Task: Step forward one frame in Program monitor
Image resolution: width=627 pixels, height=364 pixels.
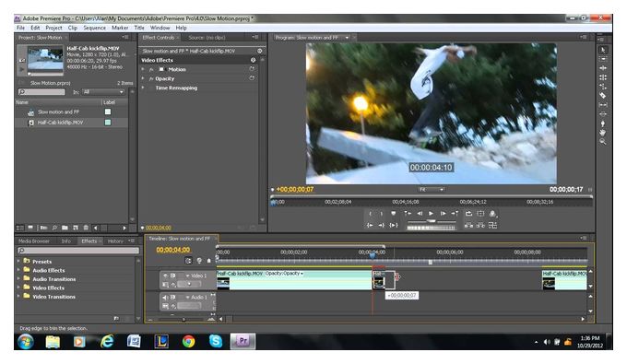Action: 443,214
